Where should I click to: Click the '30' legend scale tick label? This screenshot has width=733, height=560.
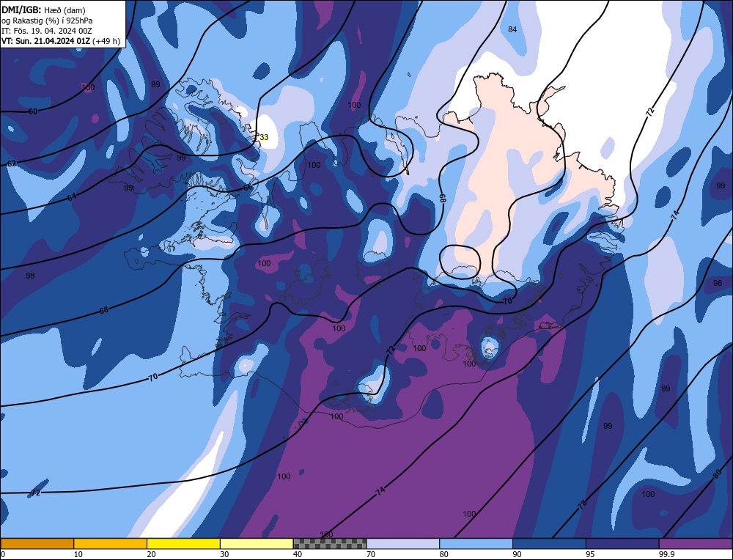(x=224, y=554)
